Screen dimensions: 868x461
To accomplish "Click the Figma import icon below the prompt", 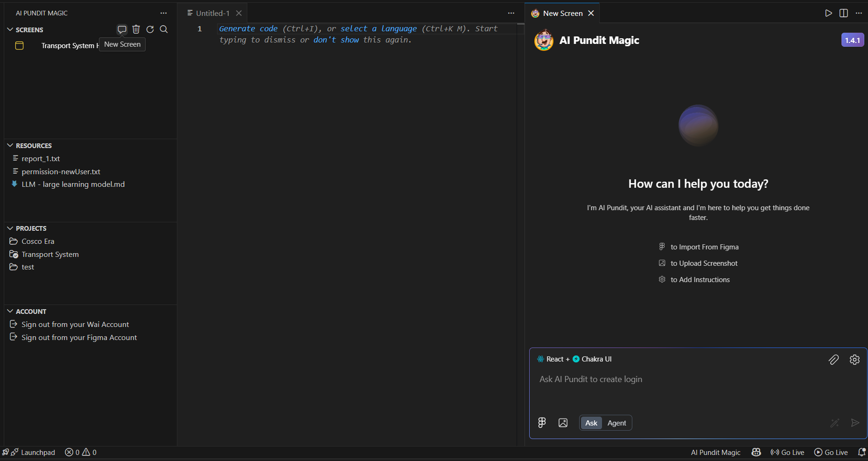I will pyautogui.click(x=542, y=423).
